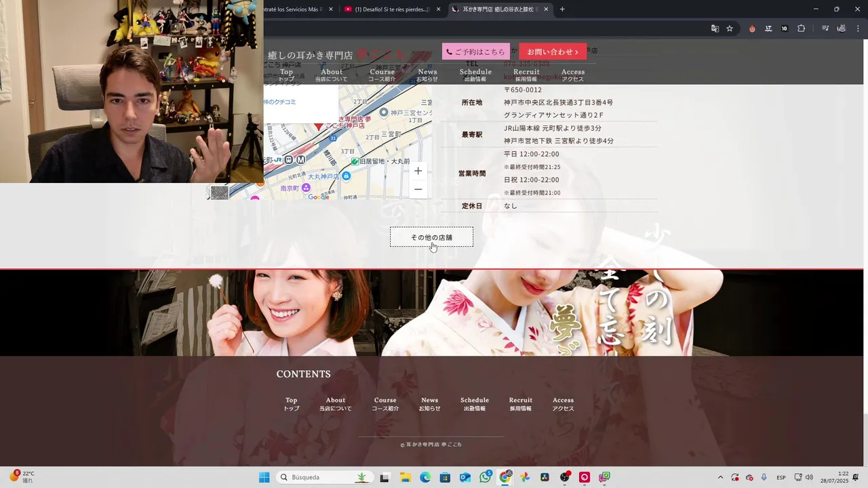This screenshot has width=868, height=488.
Task: Click footer Course コース紹介 link
Action: coord(385,404)
